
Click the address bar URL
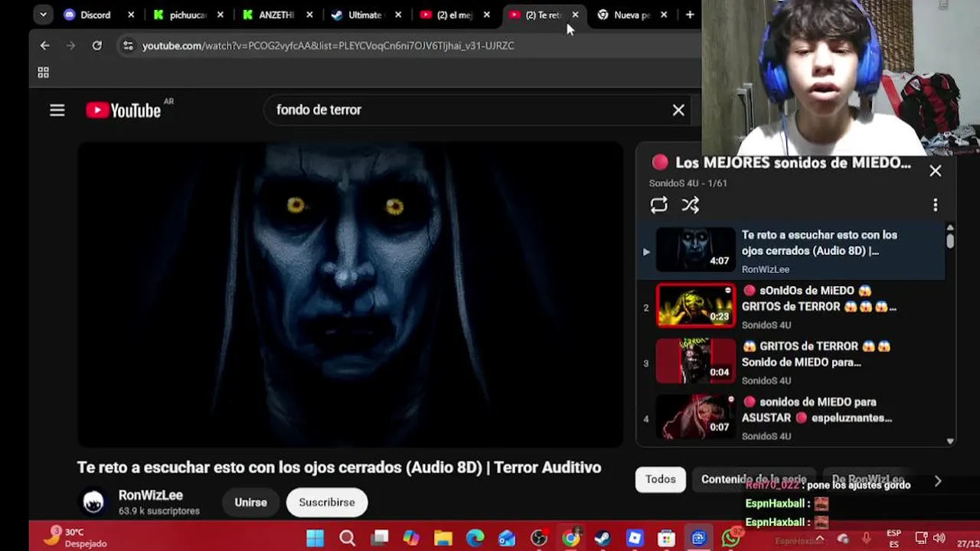328,46
